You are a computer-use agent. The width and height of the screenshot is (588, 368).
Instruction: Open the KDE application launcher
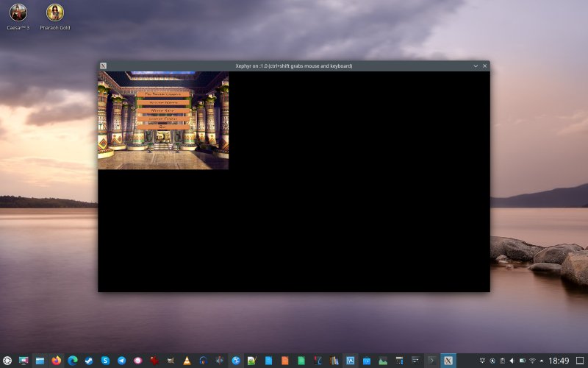point(7,361)
